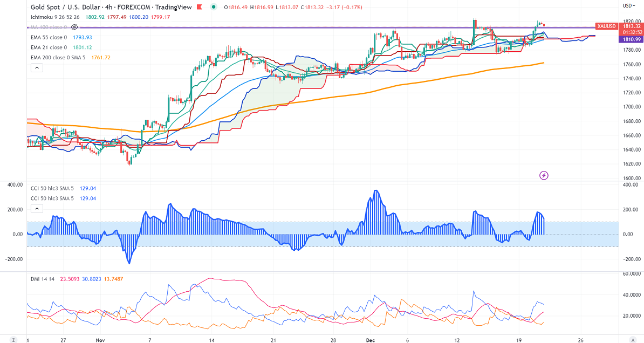
Task: Click the EMA 200 value 1761.72
Action: coord(101,58)
